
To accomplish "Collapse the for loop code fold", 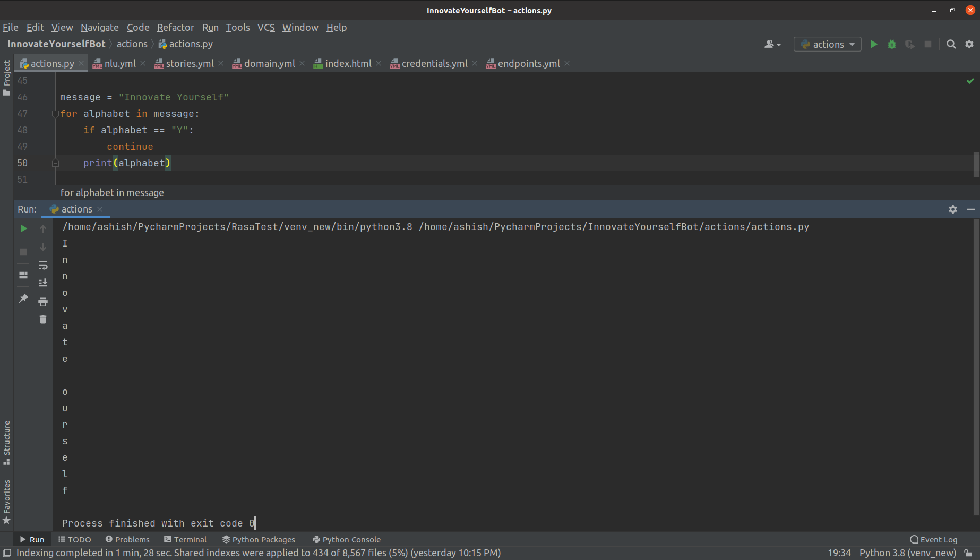I will tap(55, 114).
